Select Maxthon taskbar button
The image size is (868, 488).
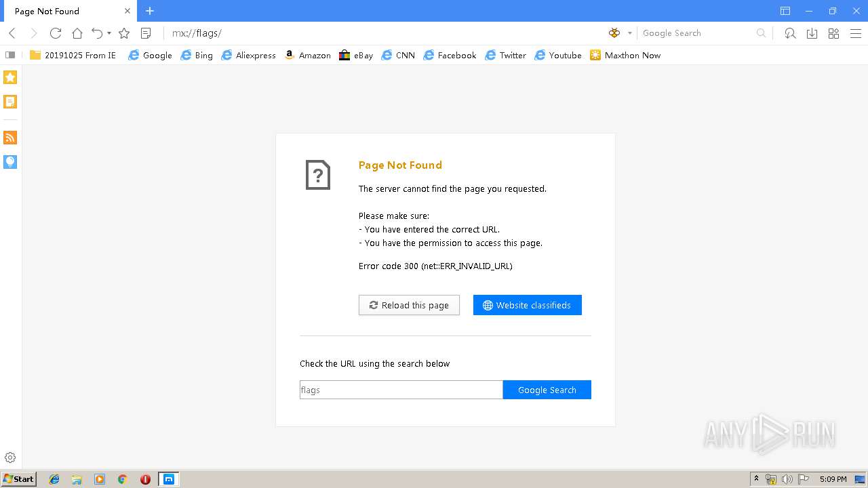pyautogui.click(x=168, y=479)
